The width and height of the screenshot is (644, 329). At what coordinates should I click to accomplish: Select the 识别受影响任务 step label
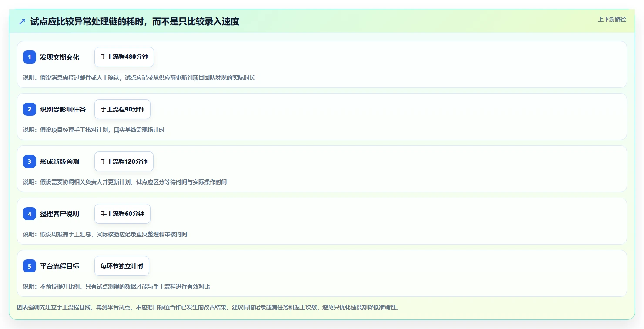(63, 109)
